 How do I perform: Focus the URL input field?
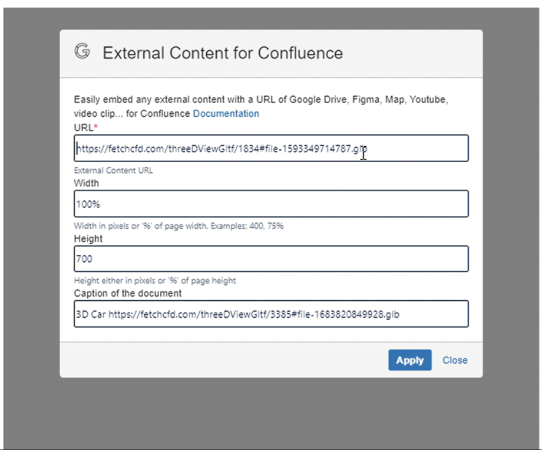point(271,148)
